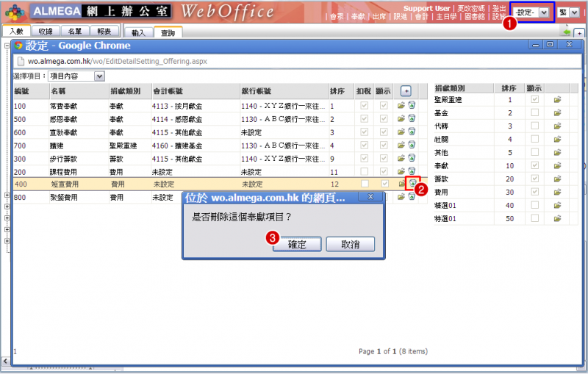Screen dimensions: 588x374
Task: Click edit icon for 聖殿重建 category in right panel
Action: [x=558, y=99]
